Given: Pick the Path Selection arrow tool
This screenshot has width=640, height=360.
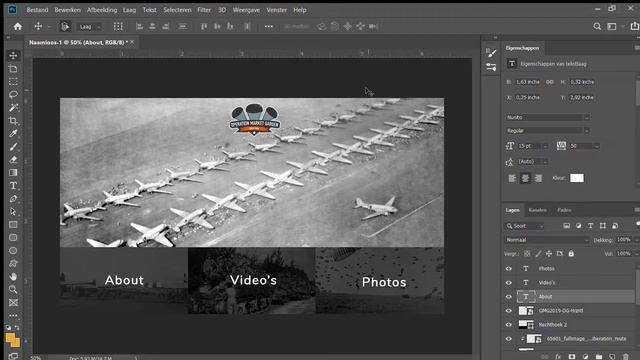Looking at the screenshot, I should pyautogui.click(x=13, y=211).
